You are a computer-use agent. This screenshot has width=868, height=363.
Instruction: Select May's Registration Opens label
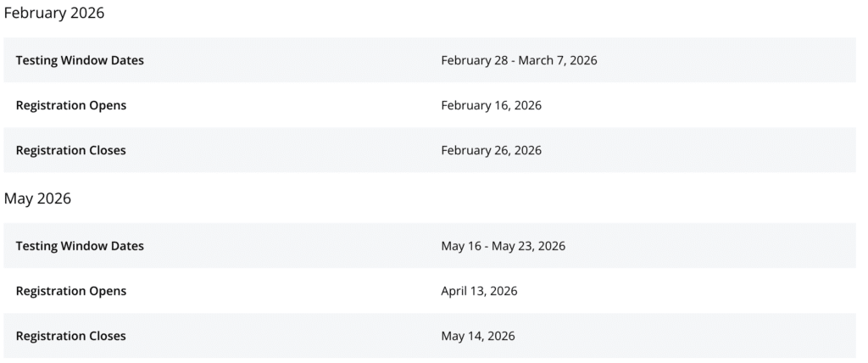[71, 291]
